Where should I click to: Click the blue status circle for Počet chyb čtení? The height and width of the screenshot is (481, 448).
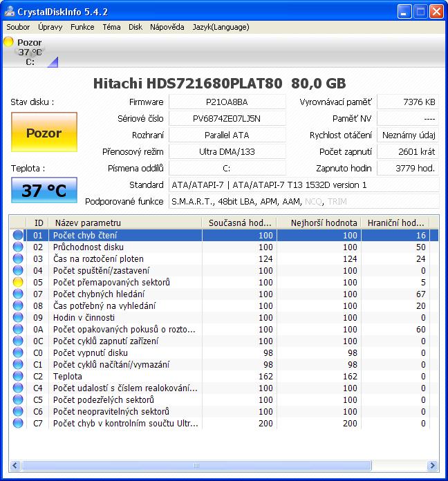(18, 235)
